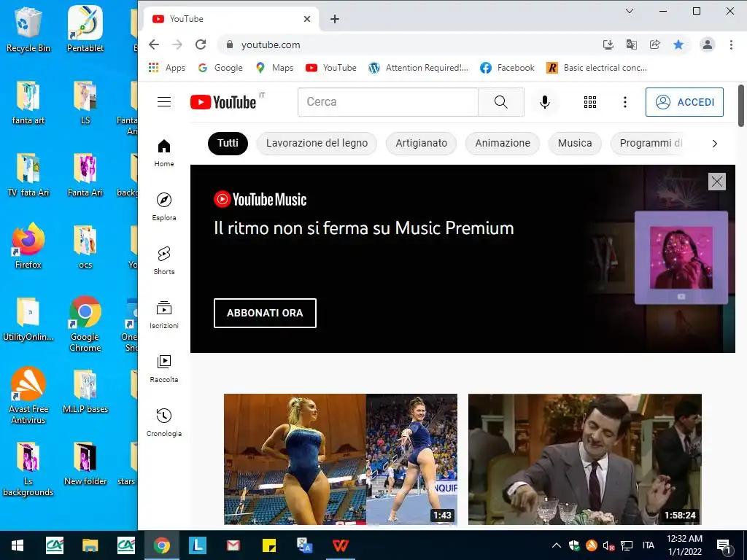Select the Tutti chip
The image size is (747, 560).
tap(228, 144)
